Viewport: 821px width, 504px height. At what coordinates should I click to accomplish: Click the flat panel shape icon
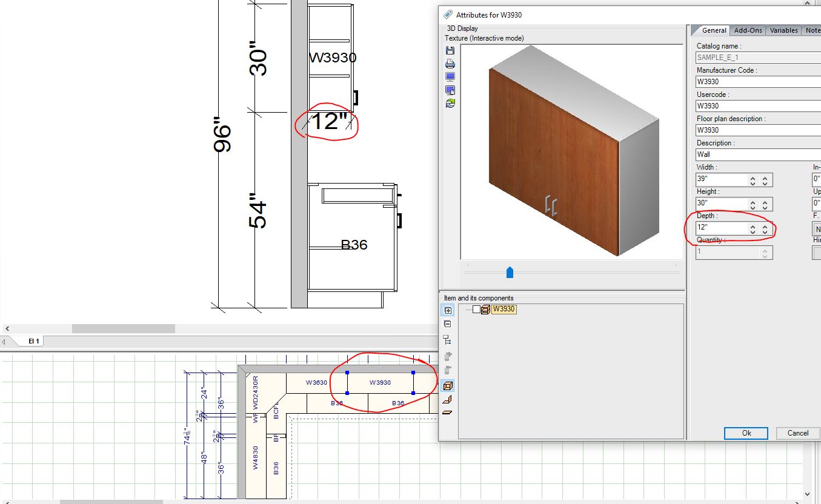pos(448,413)
